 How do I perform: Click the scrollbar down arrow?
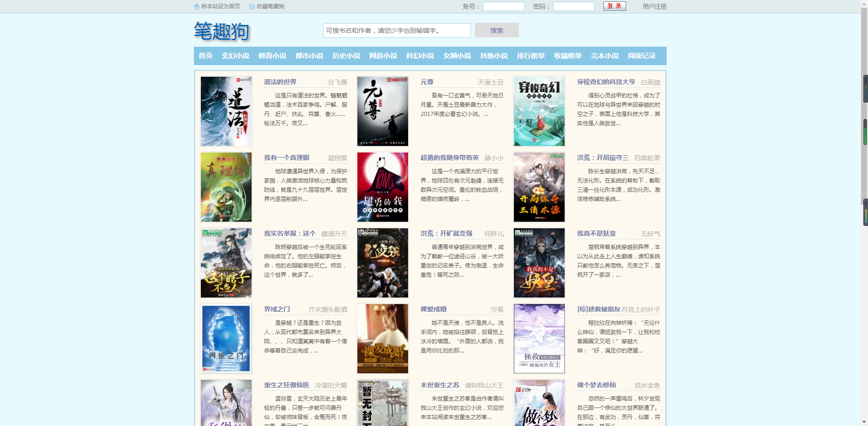tap(864, 422)
